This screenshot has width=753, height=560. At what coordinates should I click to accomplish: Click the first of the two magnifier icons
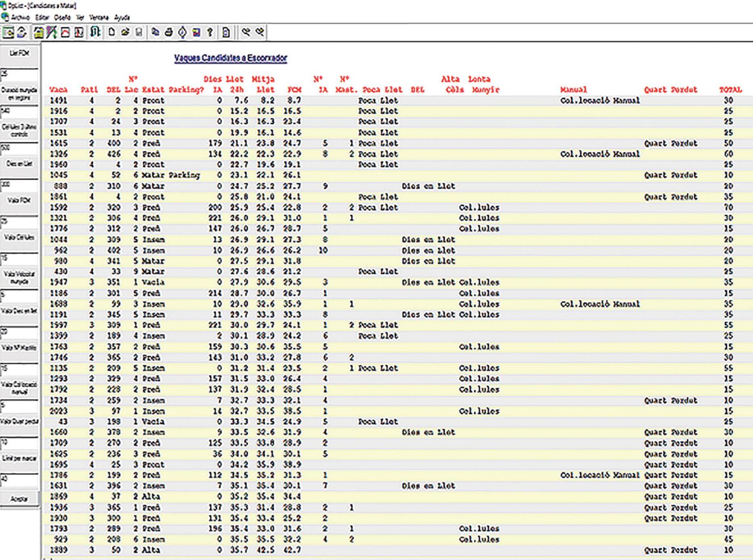pyautogui.click(x=246, y=32)
